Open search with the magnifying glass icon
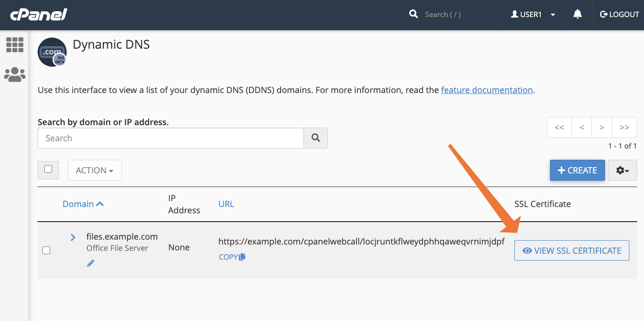 (x=414, y=14)
